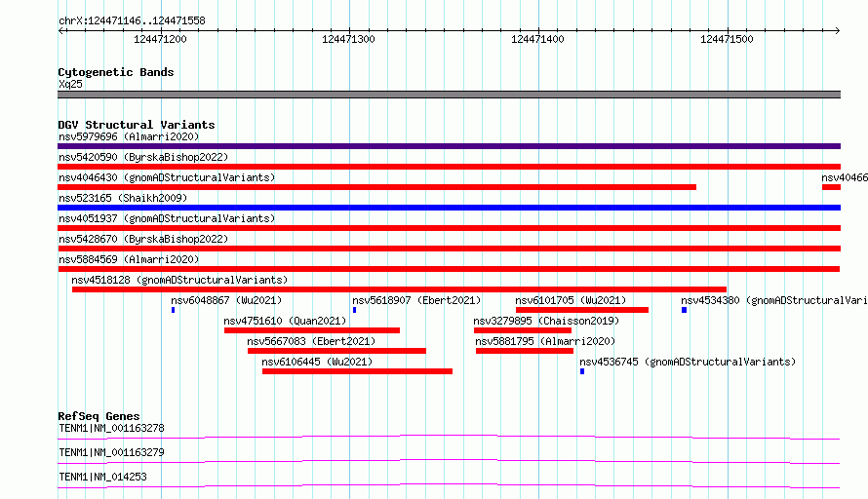Open the nsv5881795 (Almarri2020) variant bar
The image size is (868, 499).
click(525, 351)
